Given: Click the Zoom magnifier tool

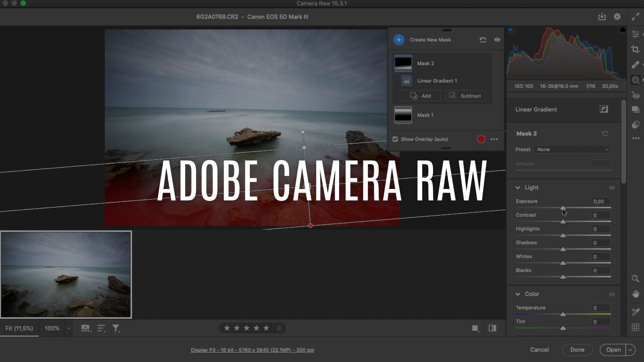Looking at the screenshot, I should [635, 279].
